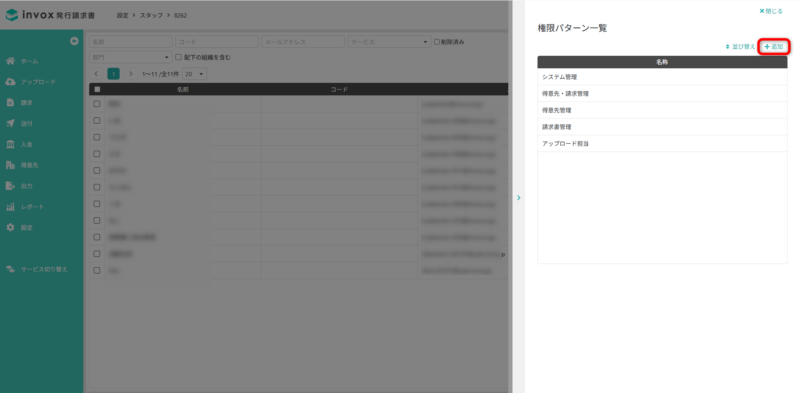This screenshot has height=393, width=800.
Task: Check the first staff row checkbox
Action: (97, 104)
